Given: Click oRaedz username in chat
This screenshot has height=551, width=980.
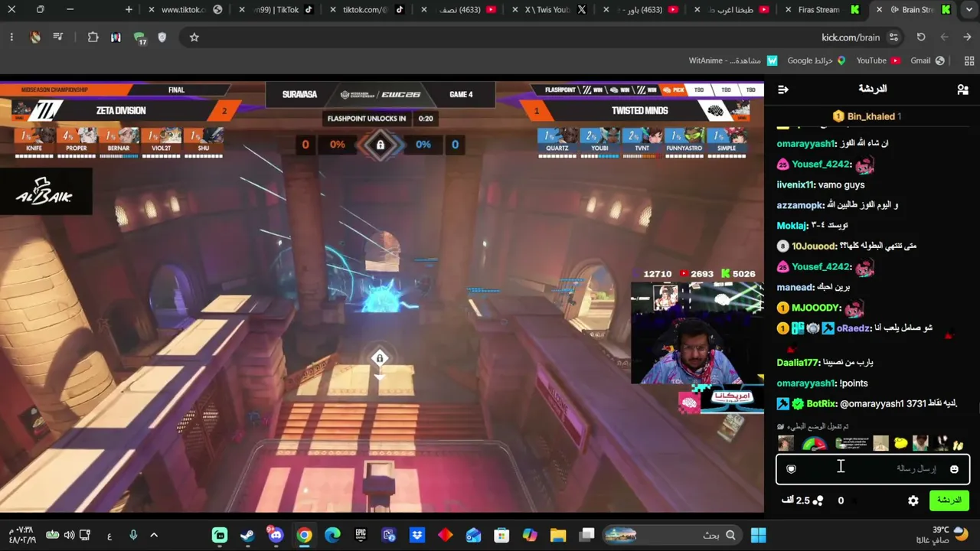Looking at the screenshot, I should point(853,328).
